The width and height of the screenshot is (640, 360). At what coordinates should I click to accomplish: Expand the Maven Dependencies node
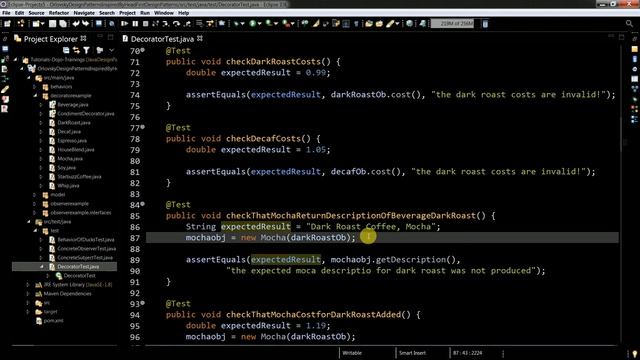[x=28, y=293]
